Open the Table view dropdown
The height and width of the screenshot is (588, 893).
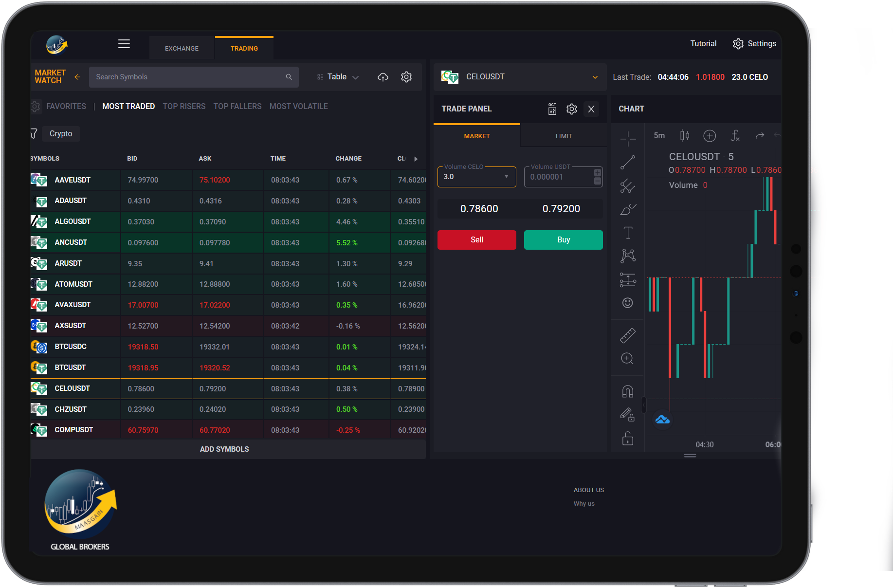[338, 77]
